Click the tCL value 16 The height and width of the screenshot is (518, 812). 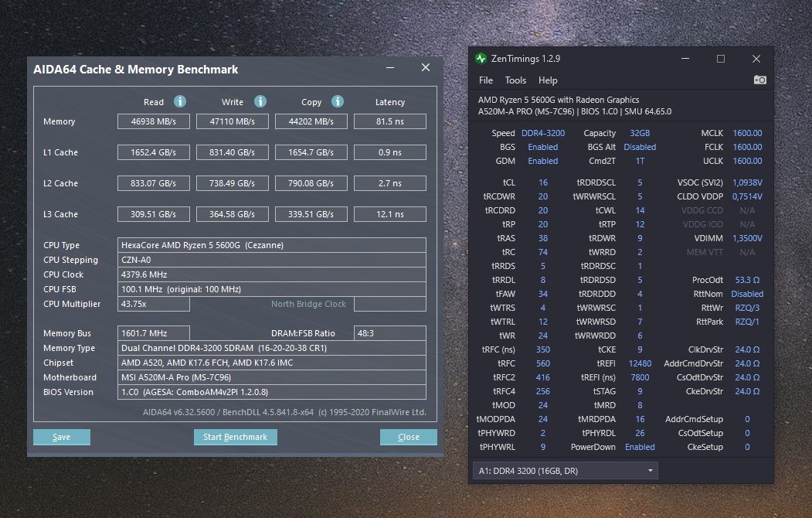pos(542,183)
